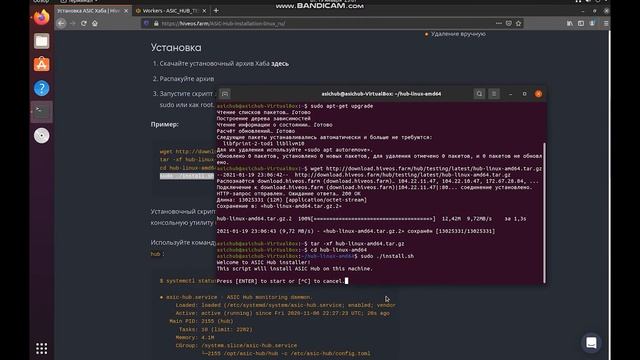This screenshot has height=360, width=640.
Task: Open the Files manager in the dock
Action: click(x=41, y=41)
